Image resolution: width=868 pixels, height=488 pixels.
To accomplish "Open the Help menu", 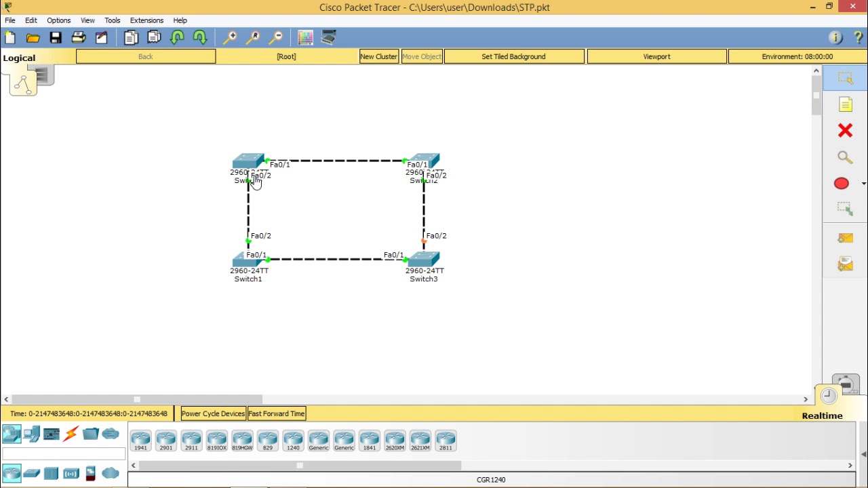I will tap(180, 20).
